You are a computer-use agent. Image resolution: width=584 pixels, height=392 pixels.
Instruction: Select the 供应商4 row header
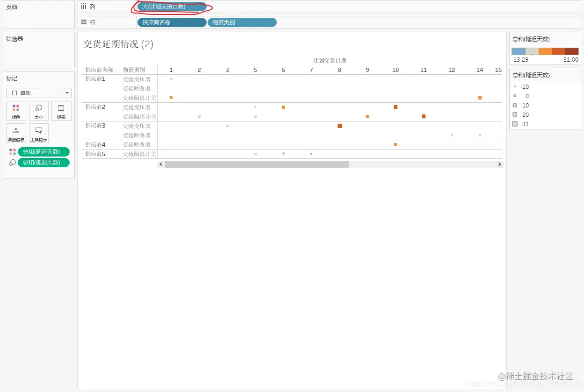tap(95, 145)
